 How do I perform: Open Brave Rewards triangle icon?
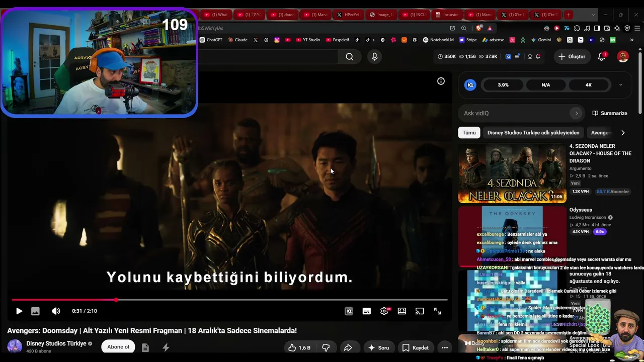(490, 28)
